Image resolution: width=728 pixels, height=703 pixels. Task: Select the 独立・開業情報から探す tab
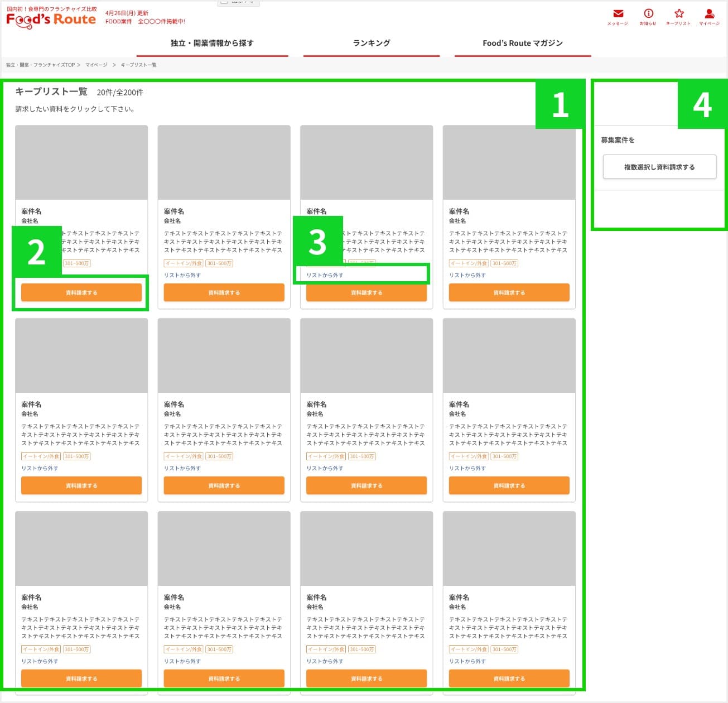[x=212, y=43]
